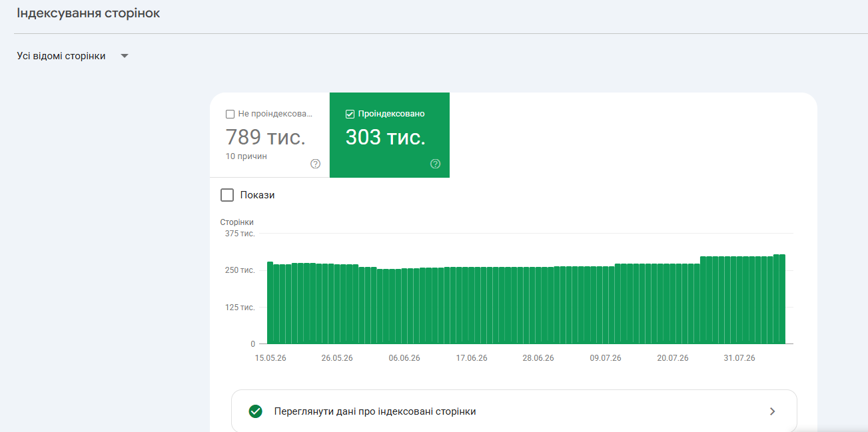Click help icon in Не проіндексовано card
The height and width of the screenshot is (432, 868).
(316, 164)
